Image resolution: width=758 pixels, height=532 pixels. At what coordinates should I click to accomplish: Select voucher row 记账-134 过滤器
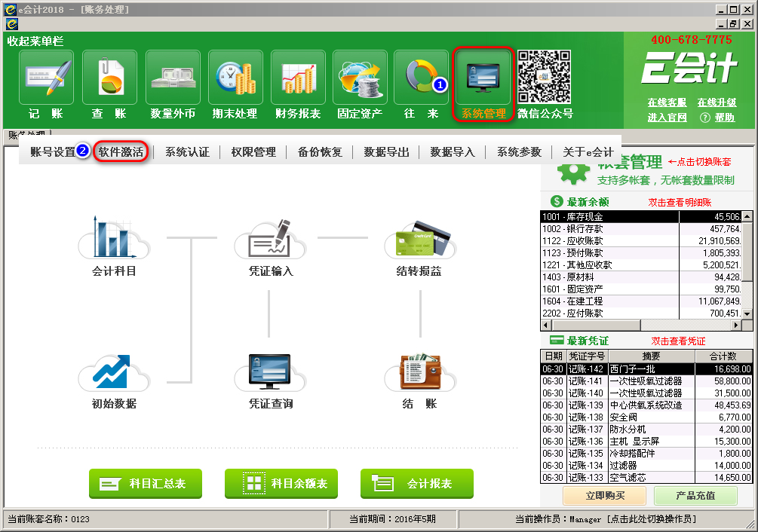pos(646,466)
